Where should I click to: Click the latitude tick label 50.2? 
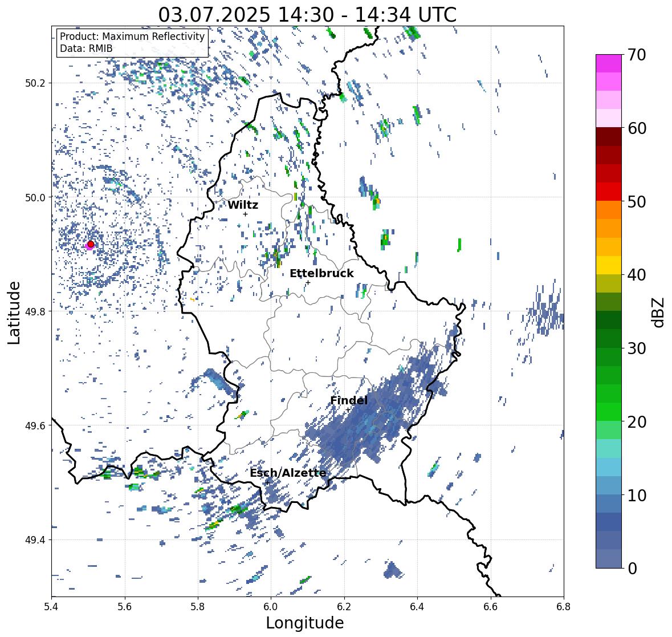tap(35, 83)
